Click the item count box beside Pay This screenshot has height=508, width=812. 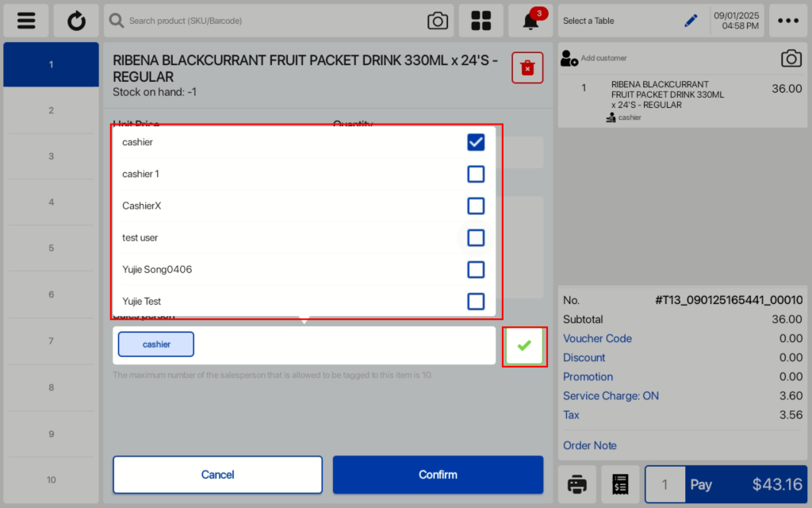pos(665,484)
